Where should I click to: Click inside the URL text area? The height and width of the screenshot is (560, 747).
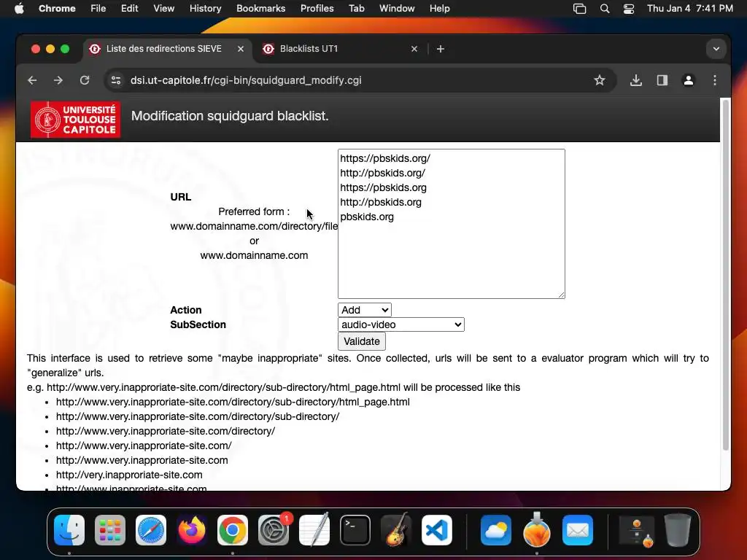pos(451,224)
